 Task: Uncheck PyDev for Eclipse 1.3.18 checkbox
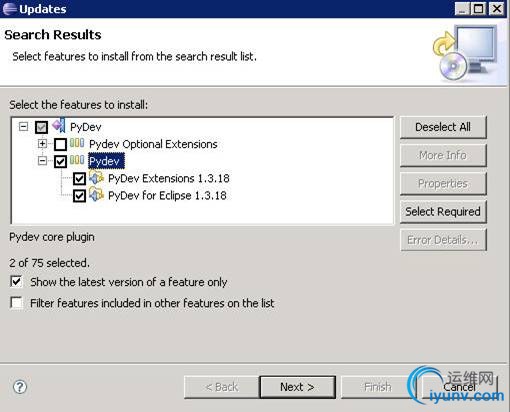[79, 196]
